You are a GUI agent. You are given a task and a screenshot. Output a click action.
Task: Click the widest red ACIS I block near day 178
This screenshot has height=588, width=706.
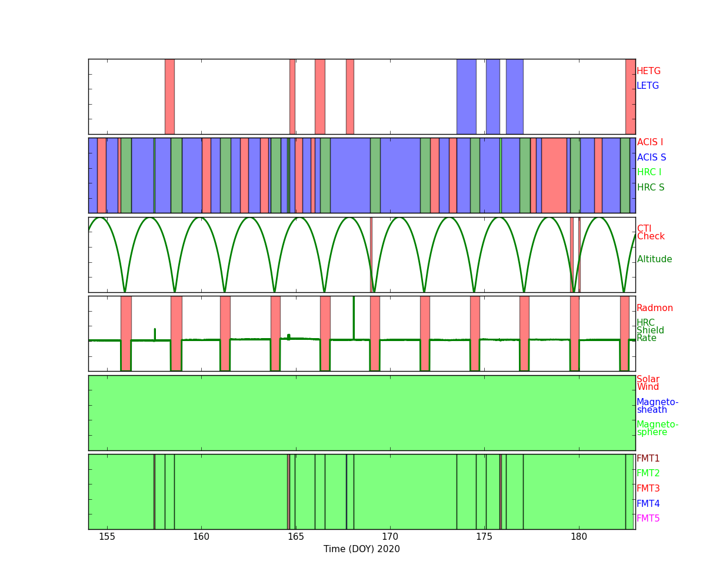pyautogui.click(x=554, y=175)
